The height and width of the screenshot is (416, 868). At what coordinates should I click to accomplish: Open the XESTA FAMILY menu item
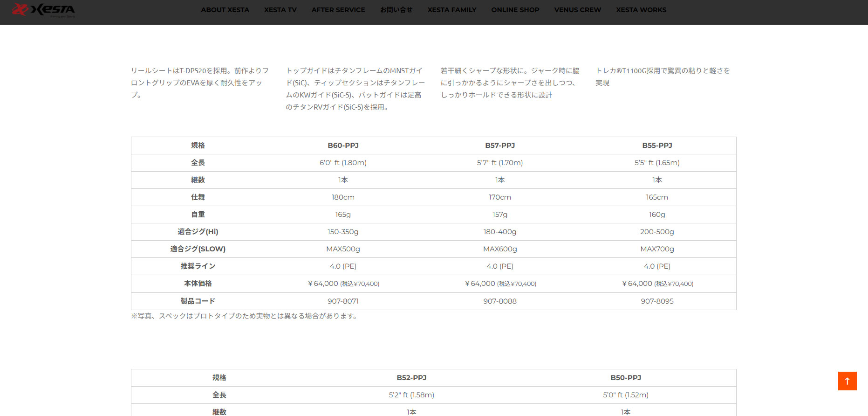452,10
